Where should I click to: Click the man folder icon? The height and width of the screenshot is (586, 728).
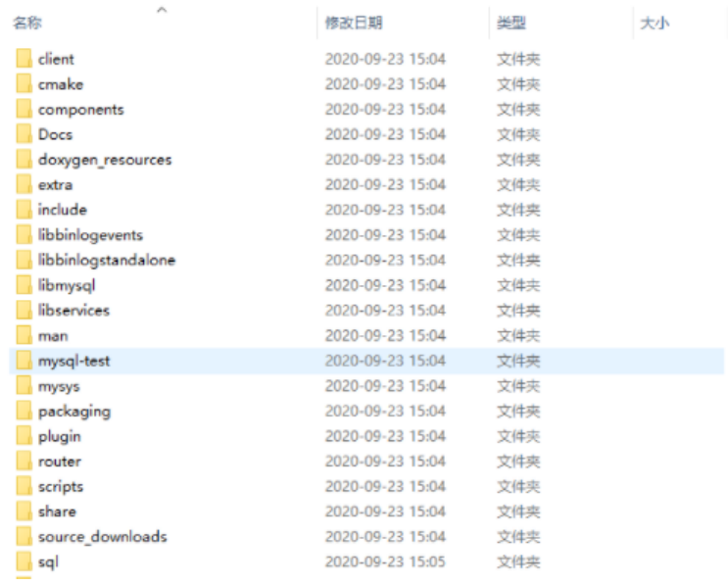click(x=24, y=335)
